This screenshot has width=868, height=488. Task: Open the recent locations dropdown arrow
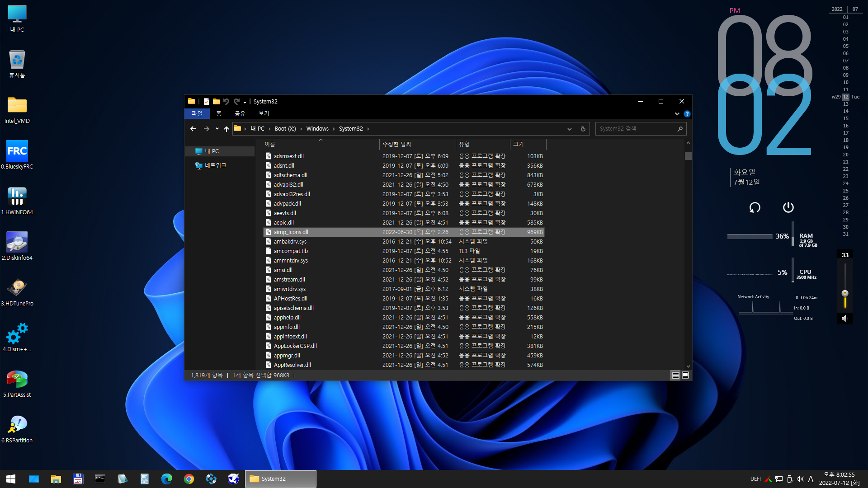tap(217, 129)
